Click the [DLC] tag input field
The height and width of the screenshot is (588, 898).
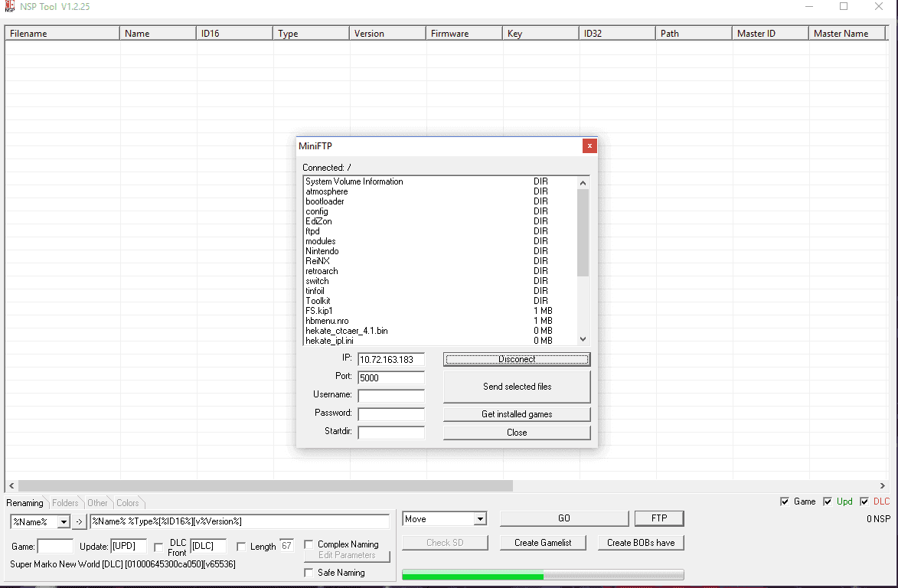(208, 546)
